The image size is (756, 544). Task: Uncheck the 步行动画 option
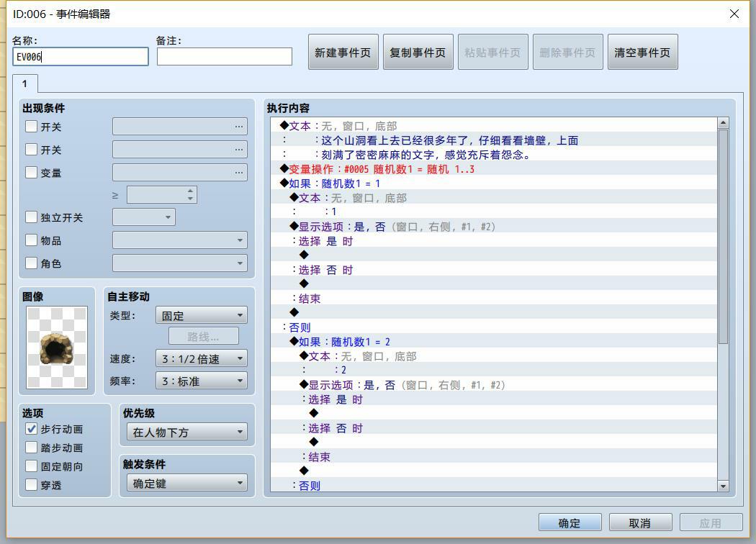(32, 429)
